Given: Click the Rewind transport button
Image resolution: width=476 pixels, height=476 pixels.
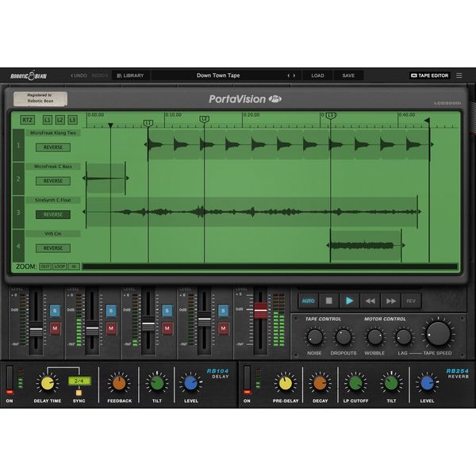Looking at the screenshot, I should tap(369, 301).
